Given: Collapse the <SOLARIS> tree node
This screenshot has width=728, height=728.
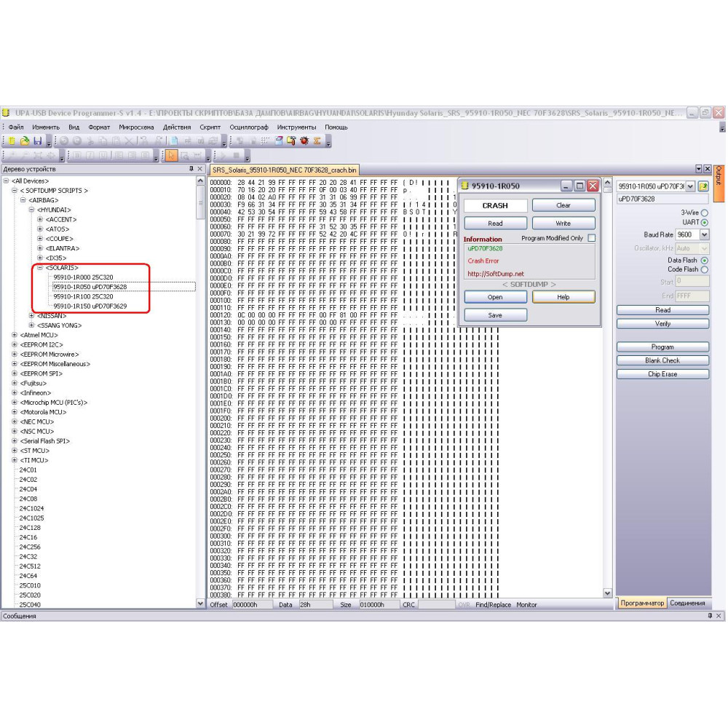Looking at the screenshot, I should coord(40,267).
